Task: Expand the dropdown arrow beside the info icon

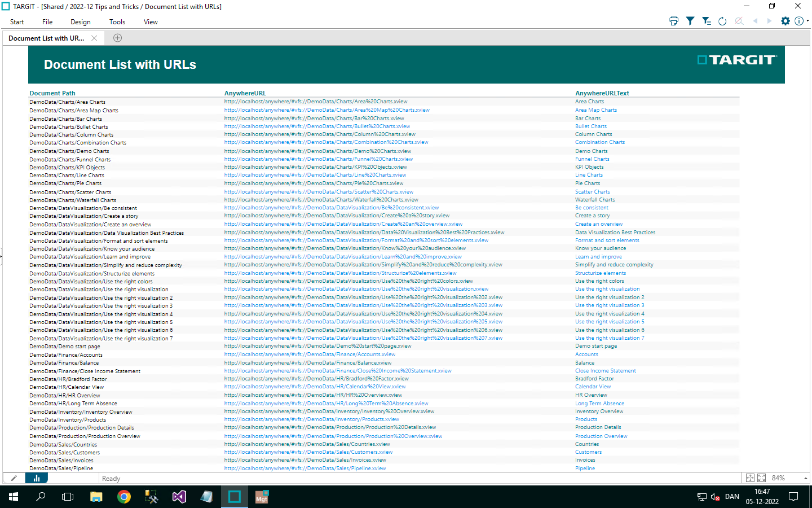Action: (807, 21)
